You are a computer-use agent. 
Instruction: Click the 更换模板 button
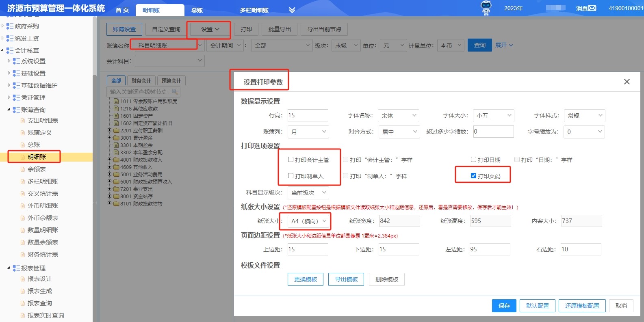pyautogui.click(x=306, y=279)
